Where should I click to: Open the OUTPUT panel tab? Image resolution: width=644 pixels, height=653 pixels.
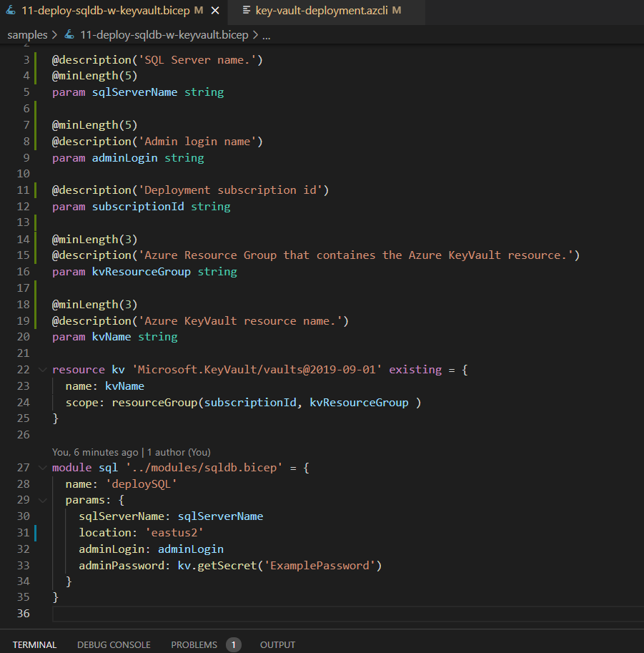tap(277, 644)
